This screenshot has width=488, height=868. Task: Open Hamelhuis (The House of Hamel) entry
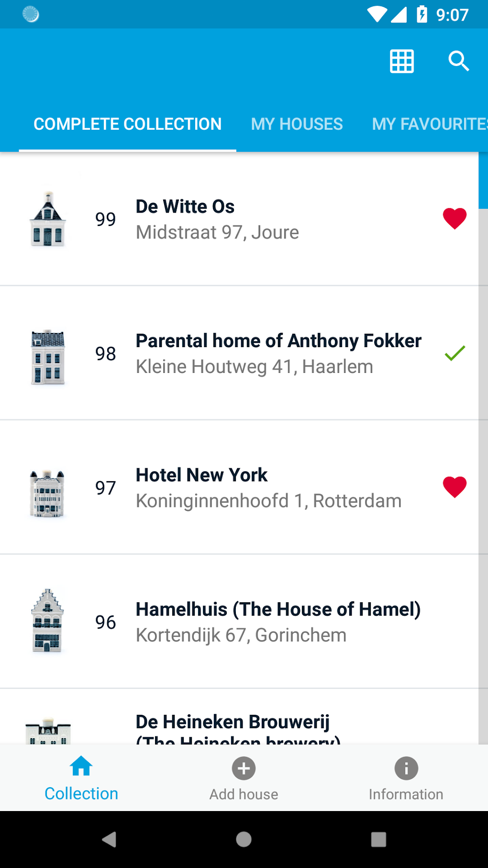(278, 621)
